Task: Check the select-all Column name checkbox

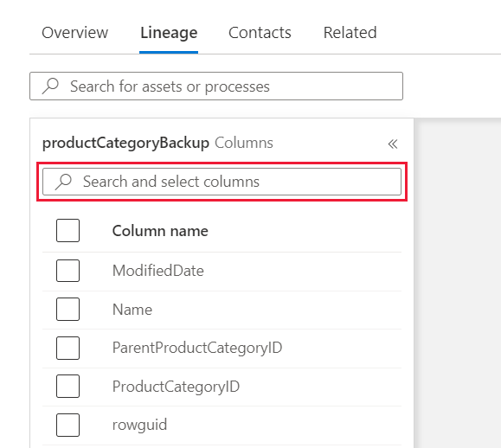Action: coord(67,231)
